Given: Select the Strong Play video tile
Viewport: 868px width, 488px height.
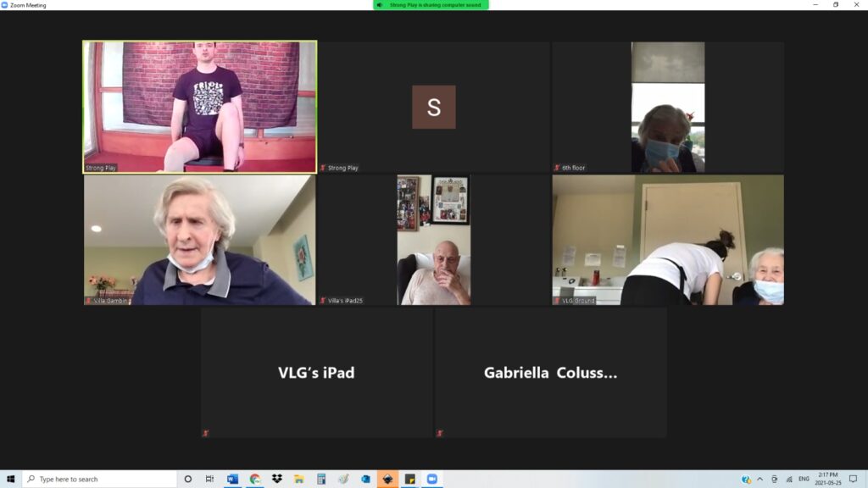Looking at the screenshot, I should click(199, 107).
